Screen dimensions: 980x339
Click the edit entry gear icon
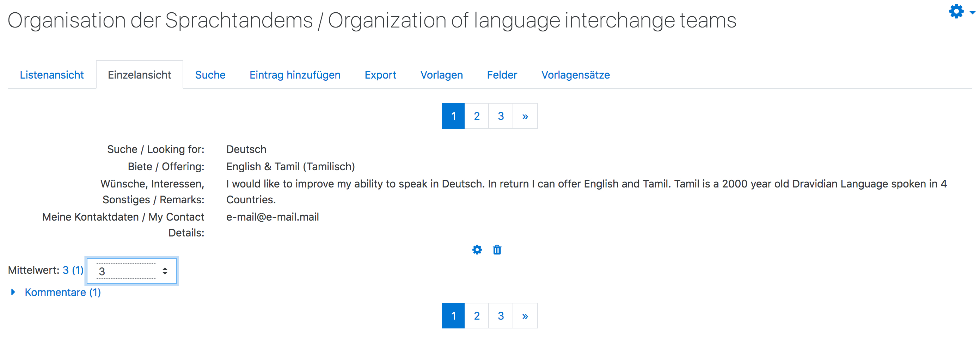tap(477, 250)
